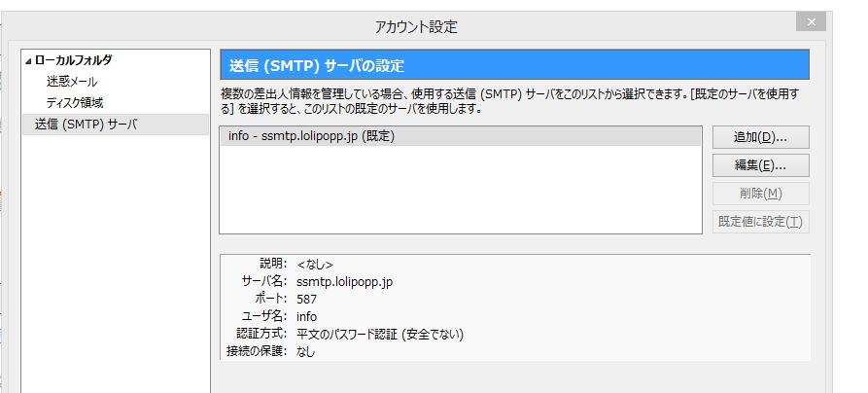Click the ユーザ名 value info in details
868x393 pixels.
[307, 317]
